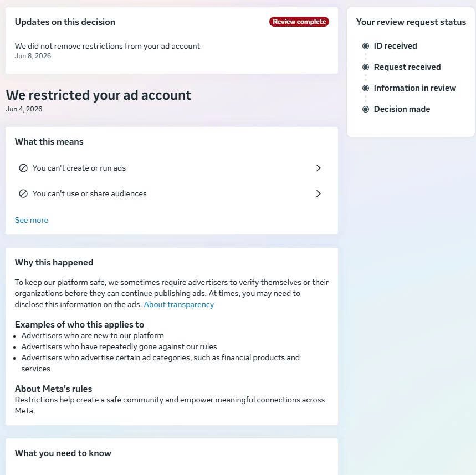Click the "What you need to know" heading

(x=63, y=453)
